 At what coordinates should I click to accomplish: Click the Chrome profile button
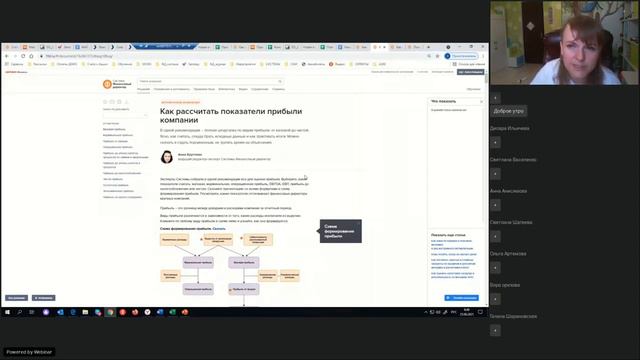pyautogui.click(x=461, y=56)
